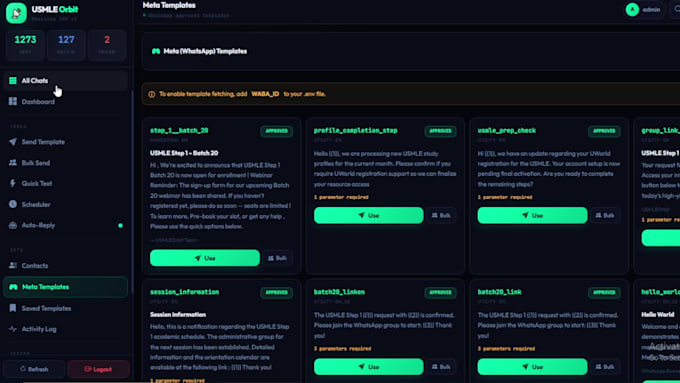Click "1 parameter required" under profile_completion_step
The image size is (680, 383).
click(x=341, y=197)
